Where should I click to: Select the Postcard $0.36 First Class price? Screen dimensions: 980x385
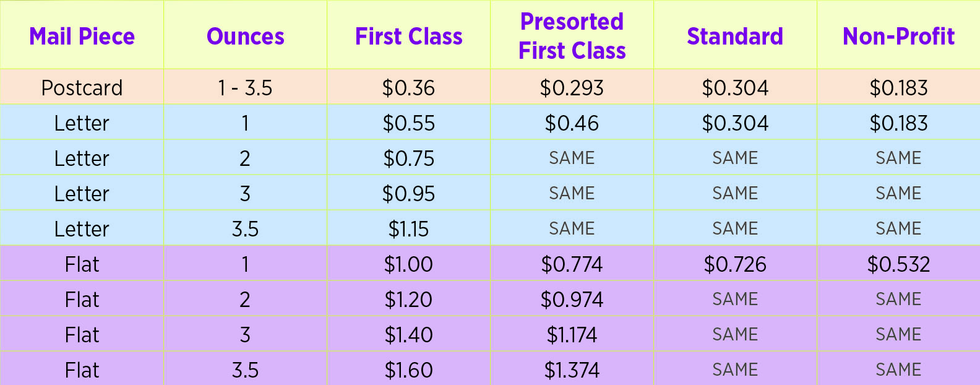click(x=409, y=88)
